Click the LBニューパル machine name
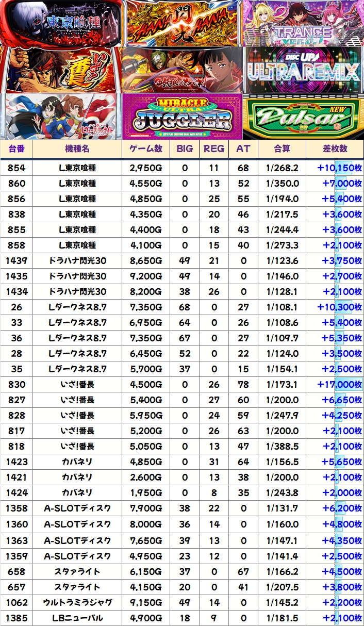364x626 pixels. pyautogui.click(x=77, y=618)
